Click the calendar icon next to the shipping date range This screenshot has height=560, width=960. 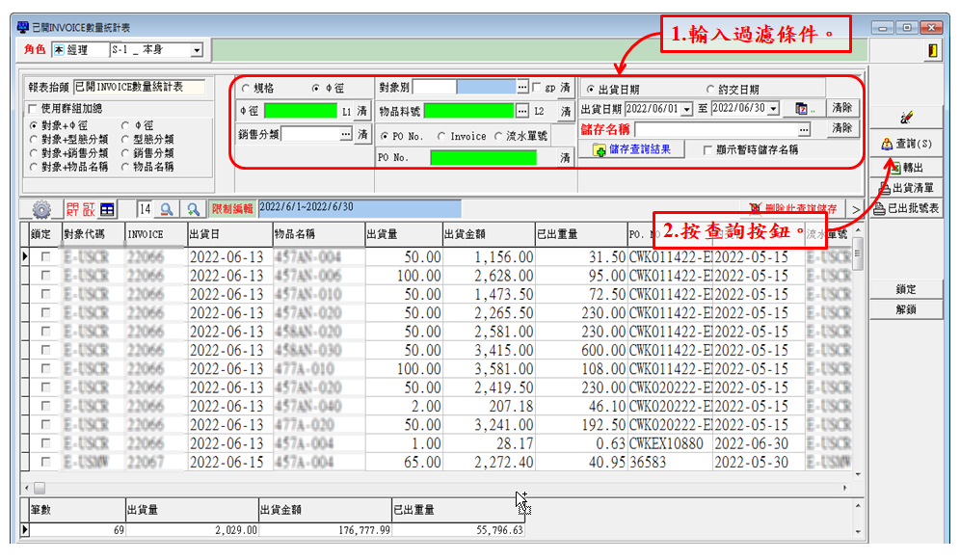click(x=801, y=109)
